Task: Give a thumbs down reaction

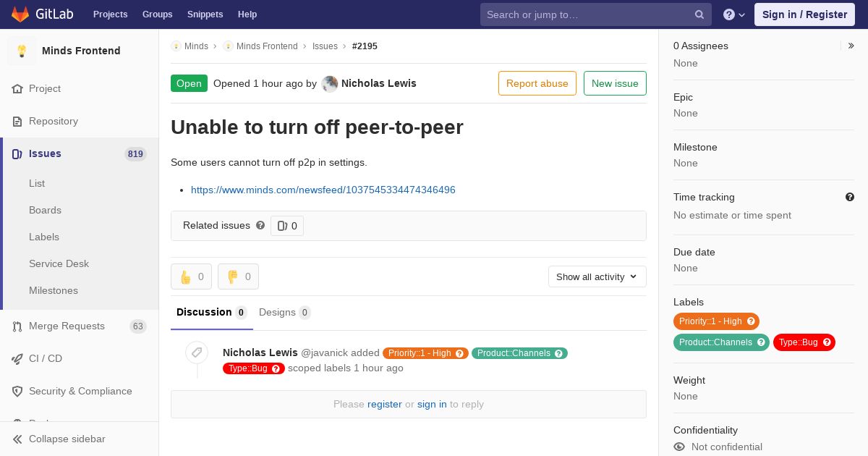Action: click(x=238, y=276)
